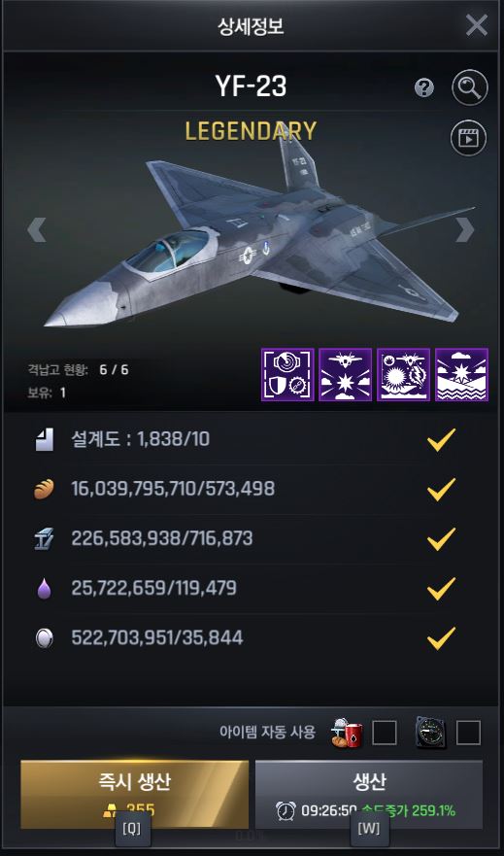The height and width of the screenshot is (856, 504).
Task: Select the sun and lightning skill icon
Action: (404, 374)
